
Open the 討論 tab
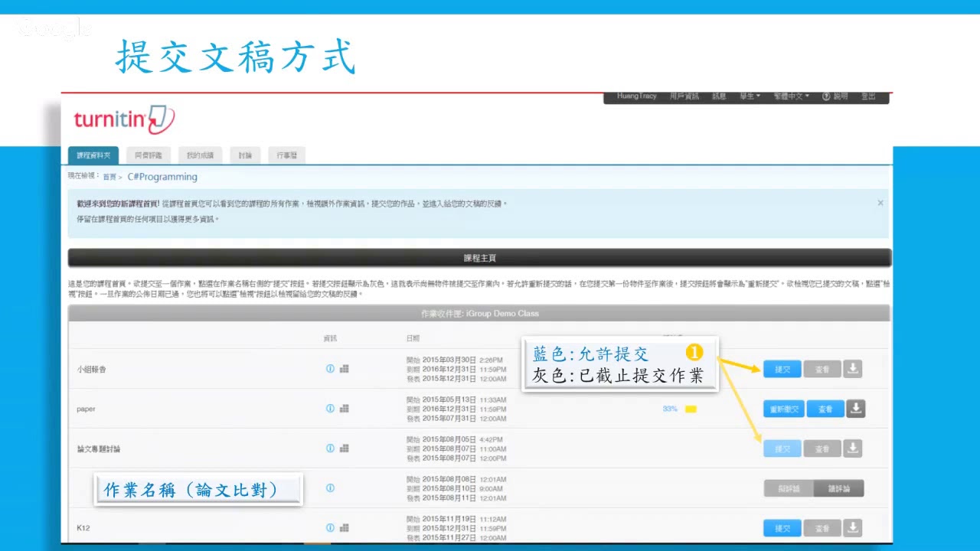[245, 155]
